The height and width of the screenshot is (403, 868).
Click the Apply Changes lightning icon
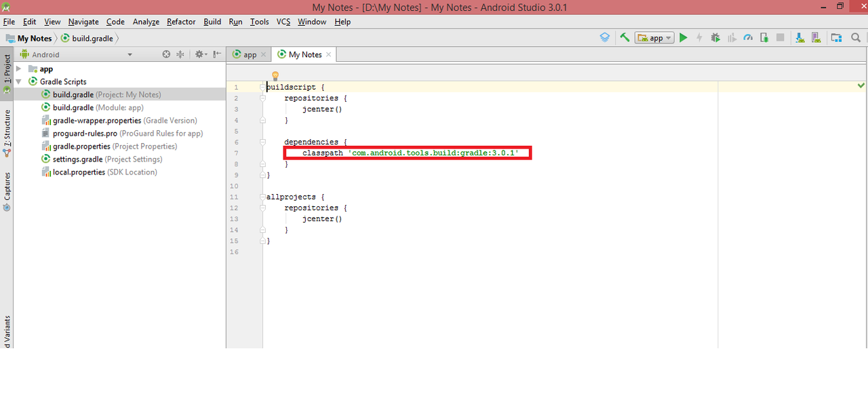pos(699,38)
